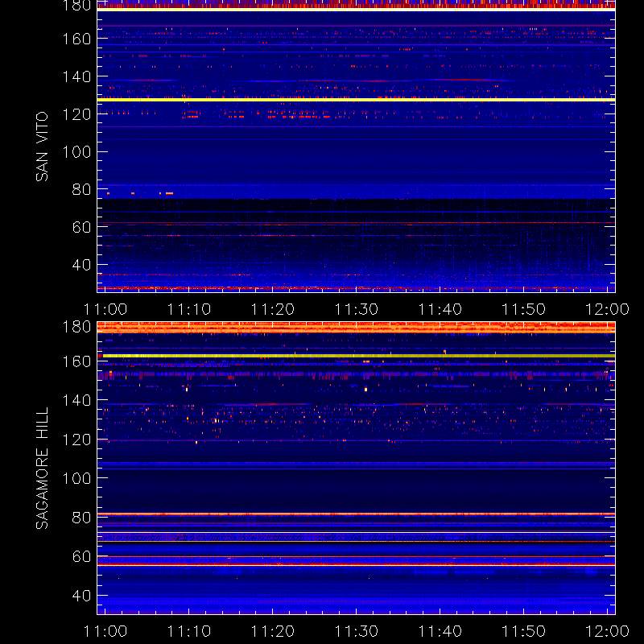Pick the 11:40 label under Sagamore Hill plot
Screen dimensions: 644x644
440,631
